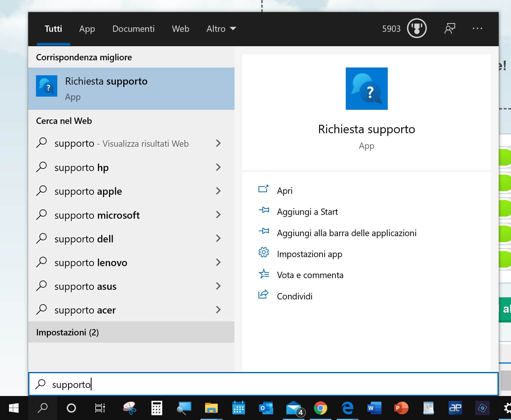Open PowerPoint from the taskbar
Image resolution: width=511 pixels, height=420 pixels.
[401, 408]
